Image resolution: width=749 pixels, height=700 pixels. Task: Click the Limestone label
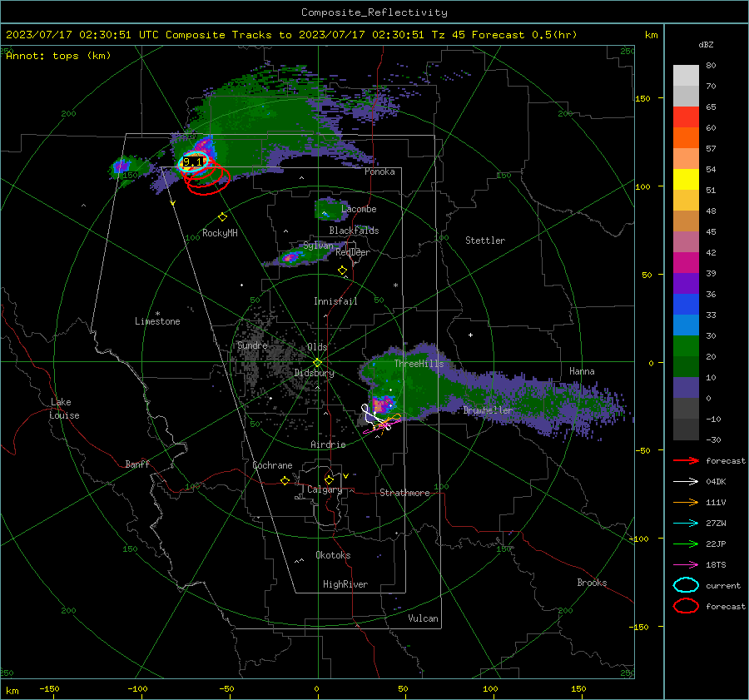[157, 321]
